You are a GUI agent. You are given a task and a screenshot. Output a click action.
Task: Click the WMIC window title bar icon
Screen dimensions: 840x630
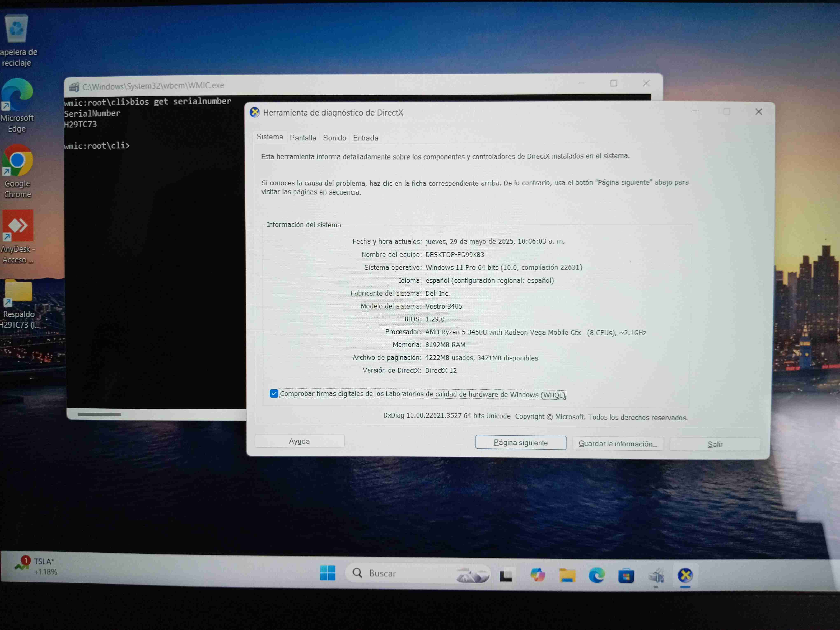74,87
